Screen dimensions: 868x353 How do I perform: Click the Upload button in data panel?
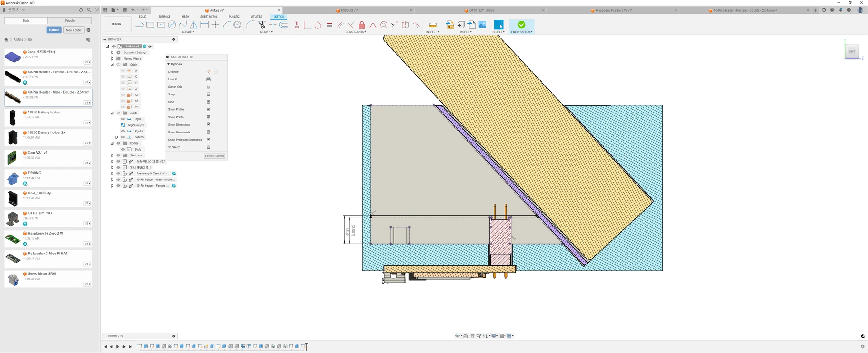(x=54, y=30)
